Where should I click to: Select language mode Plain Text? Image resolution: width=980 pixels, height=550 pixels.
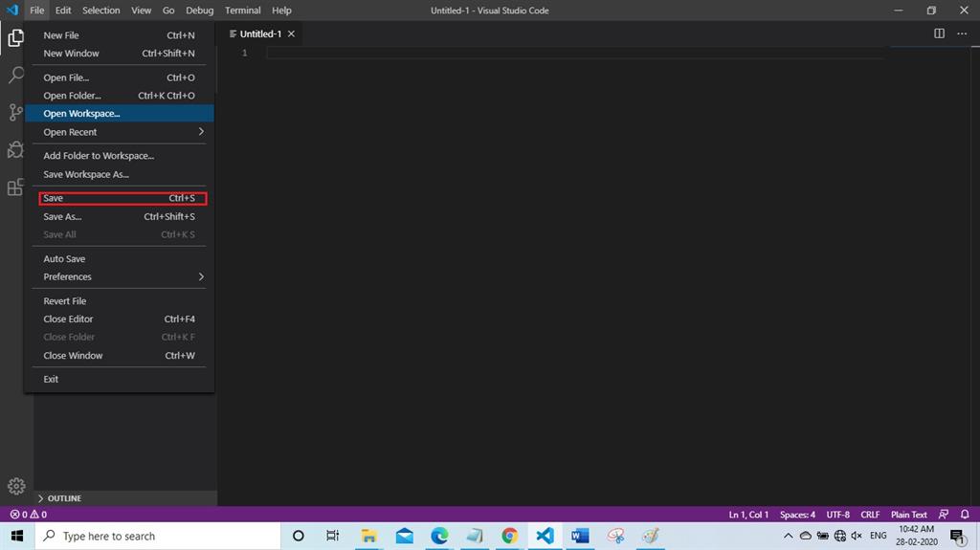pyautogui.click(x=909, y=515)
